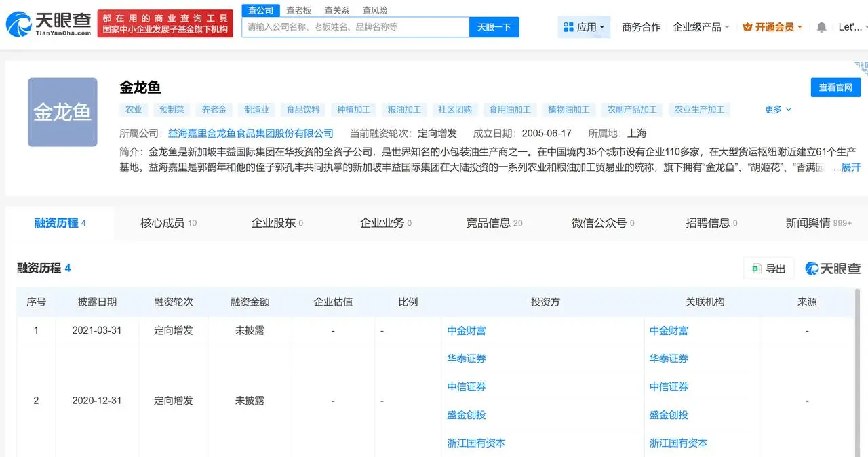This screenshot has height=457, width=868.
Task: Open investor 华泰证券 in 投资方 column
Action: pos(467,359)
